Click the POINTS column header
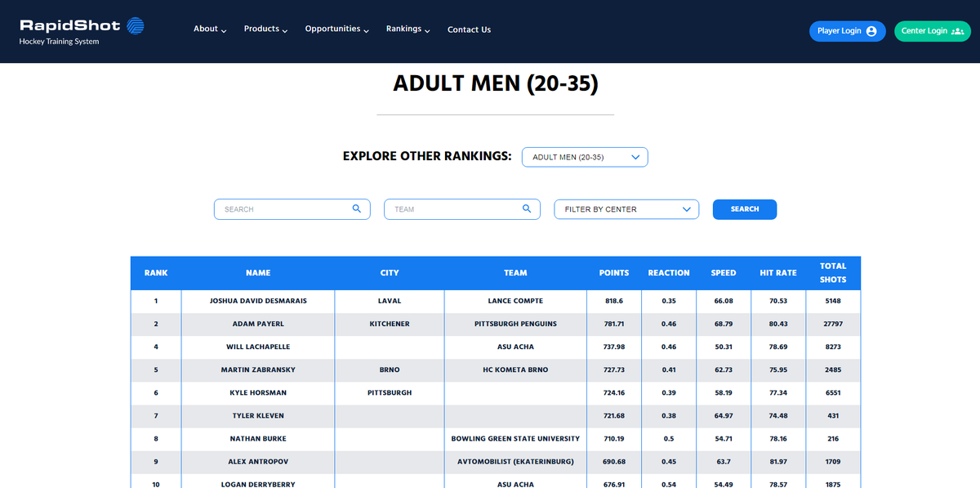 (x=614, y=273)
